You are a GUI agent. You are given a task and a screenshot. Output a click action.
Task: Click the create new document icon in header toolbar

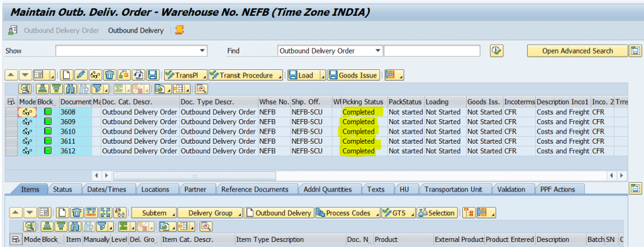pyautogui.click(x=67, y=76)
